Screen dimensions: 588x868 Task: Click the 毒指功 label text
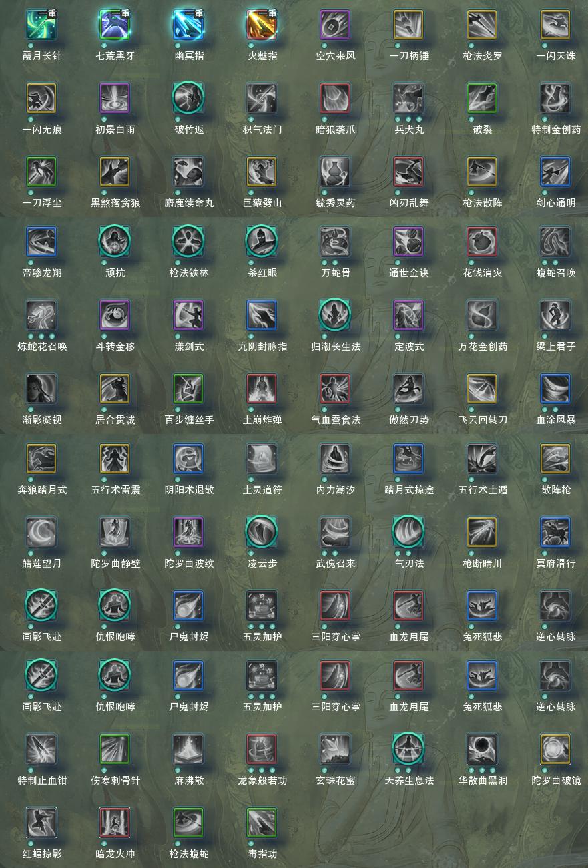[x=262, y=854]
